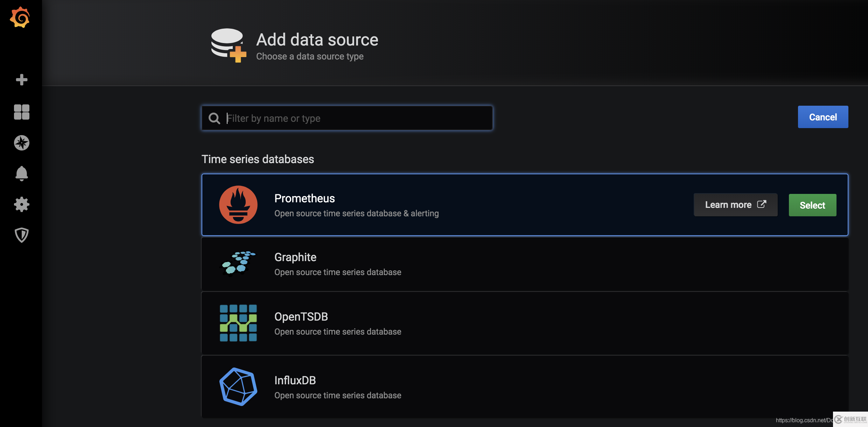Cancel adding a data source
Viewport: 868px width, 427px height.
(822, 117)
